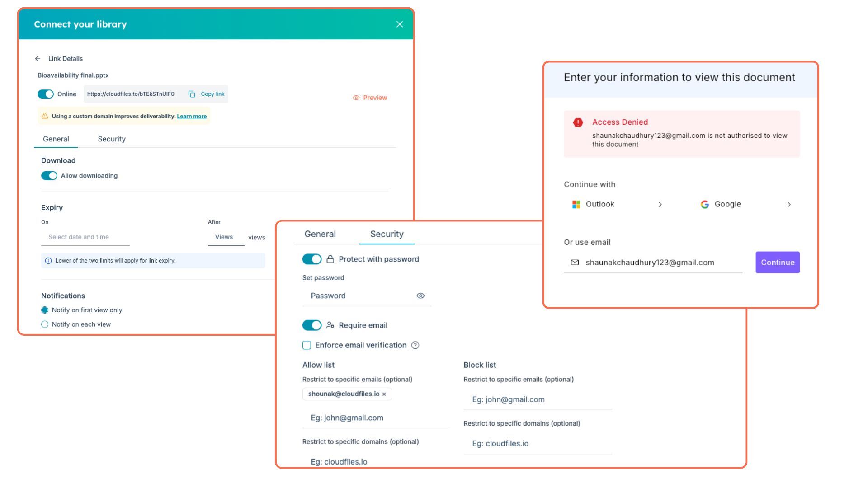The height and width of the screenshot is (488, 868).
Task: Select Notify on first view only
Action: [x=45, y=310]
